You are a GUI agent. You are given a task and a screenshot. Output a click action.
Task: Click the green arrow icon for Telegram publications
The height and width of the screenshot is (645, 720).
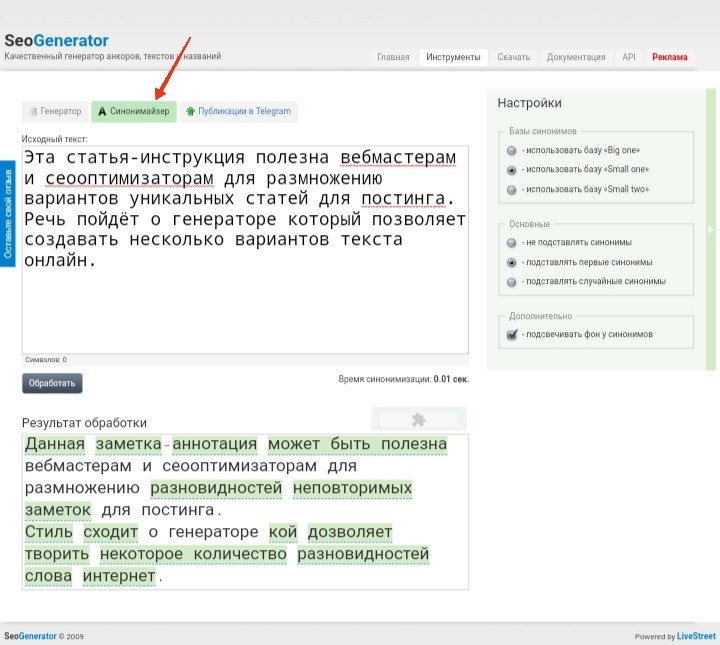click(189, 112)
